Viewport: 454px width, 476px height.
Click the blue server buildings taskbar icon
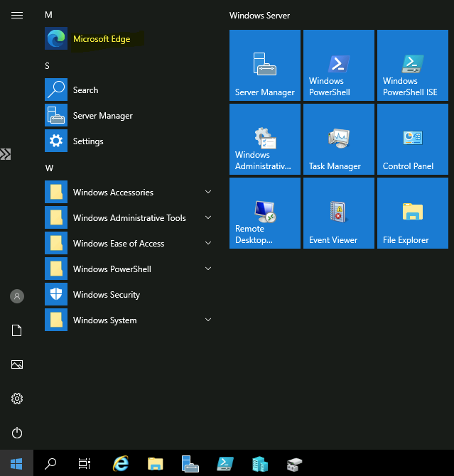(x=260, y=464)
